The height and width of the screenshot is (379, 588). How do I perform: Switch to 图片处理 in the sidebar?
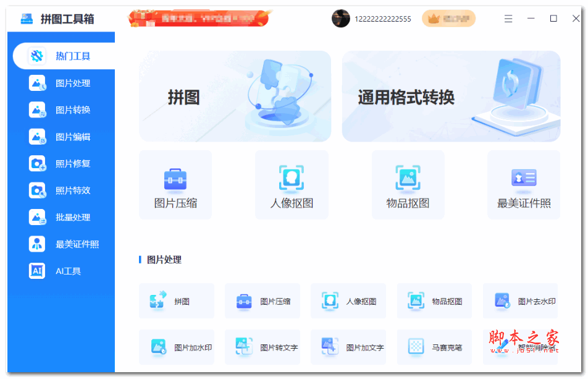(x=60, y=83)
